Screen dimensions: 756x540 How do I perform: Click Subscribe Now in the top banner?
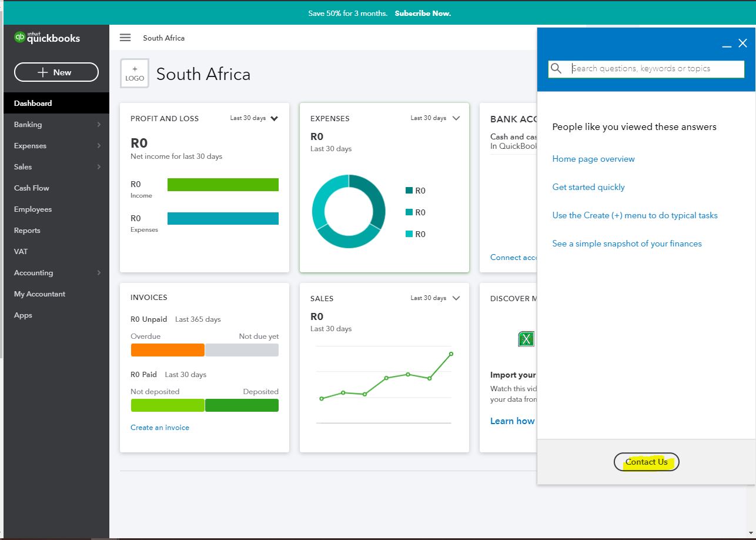tap(423, 13)
